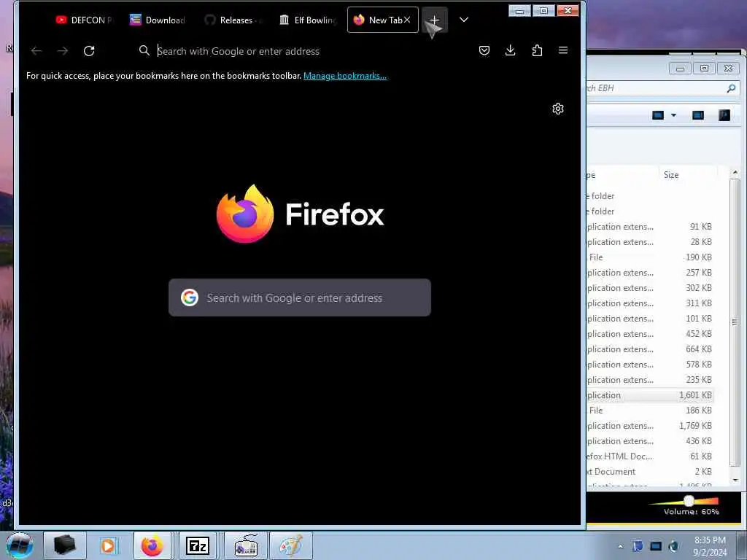The width and height of the screenshot is (747, 560).
Task: Select the 91 KB file row
Action: pos(650,227)
